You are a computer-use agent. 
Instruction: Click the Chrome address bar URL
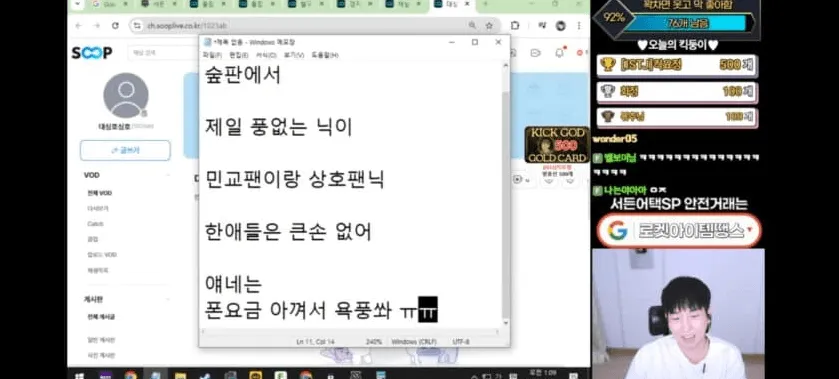(x=187, y=26)
